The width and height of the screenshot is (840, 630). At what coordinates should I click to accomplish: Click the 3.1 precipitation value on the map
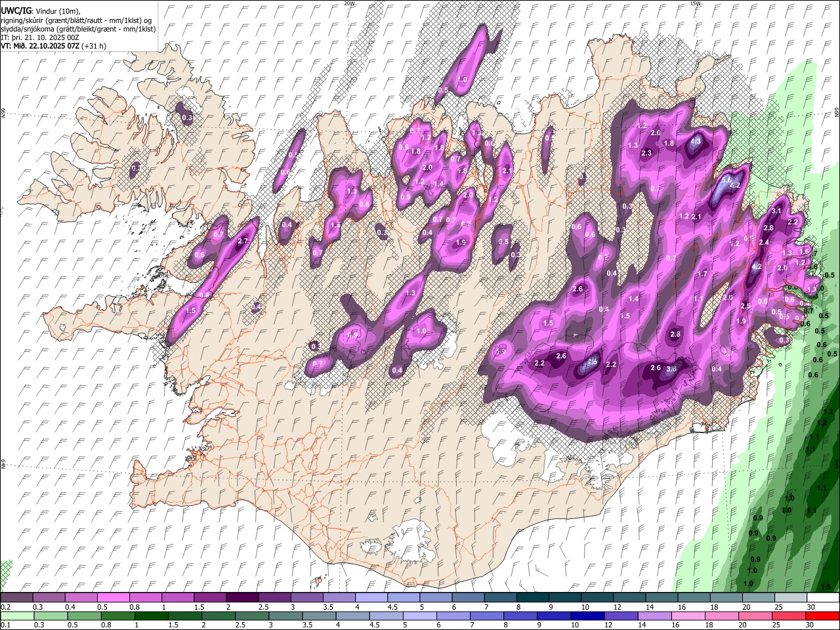click(776, 211)
